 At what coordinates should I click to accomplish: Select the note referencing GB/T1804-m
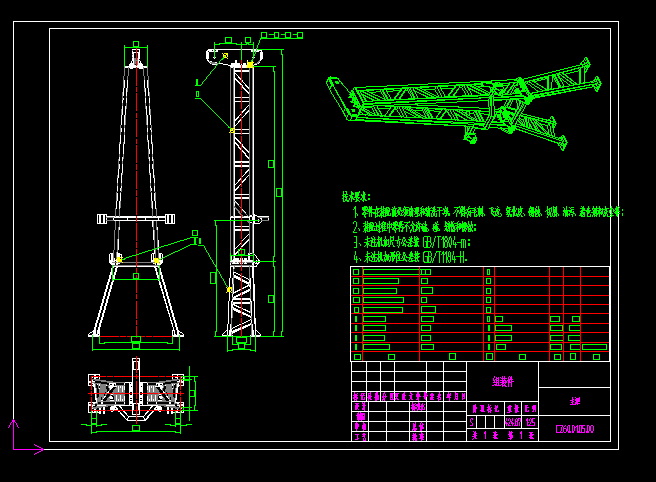pos(412,242)
